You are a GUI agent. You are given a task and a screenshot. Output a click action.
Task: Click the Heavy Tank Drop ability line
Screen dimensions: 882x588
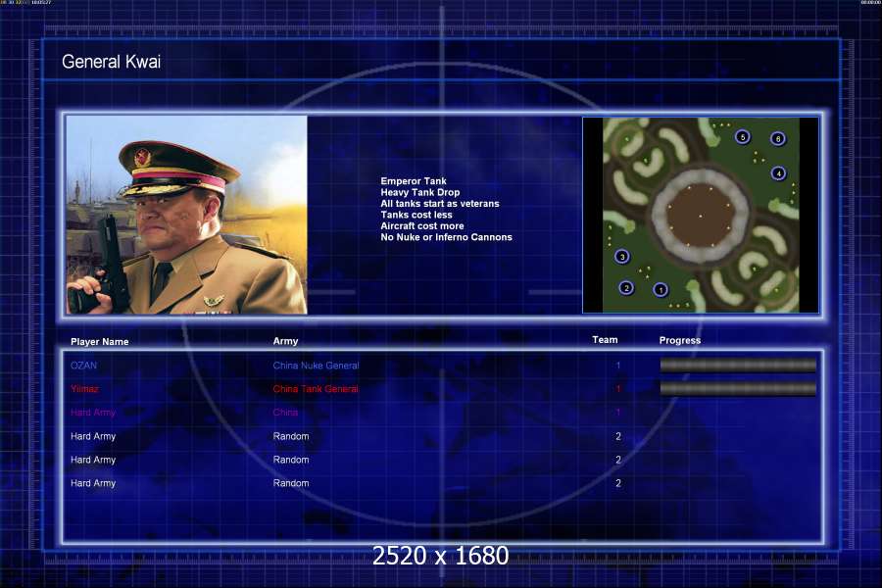pyautogui.click(x=420, y=192)
